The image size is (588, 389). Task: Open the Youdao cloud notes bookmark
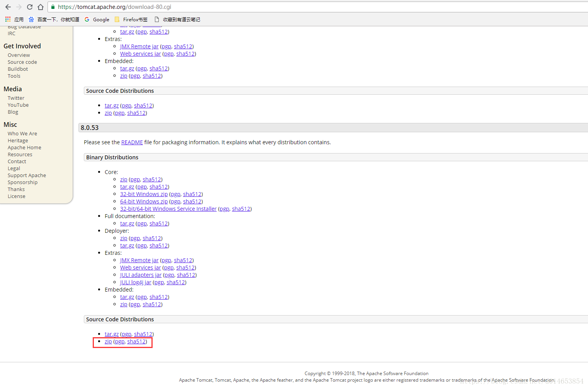pos(177,19)
